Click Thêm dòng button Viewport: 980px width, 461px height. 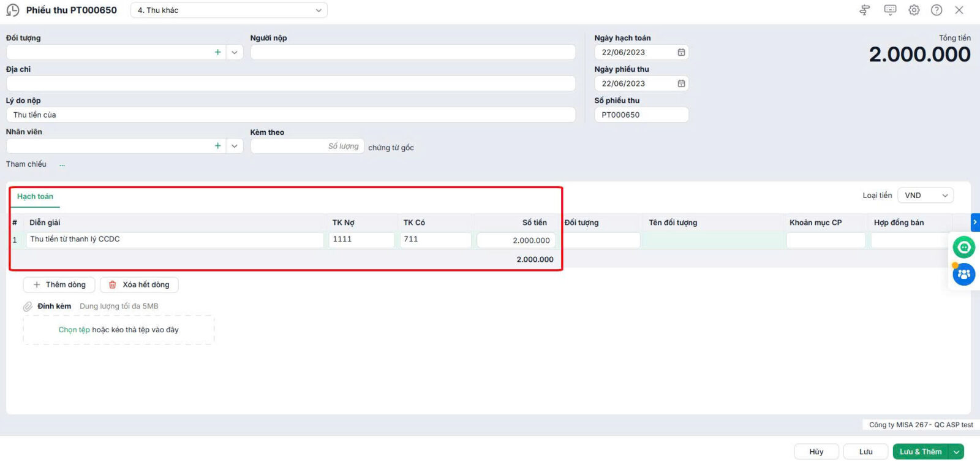(x=59, y=284)
